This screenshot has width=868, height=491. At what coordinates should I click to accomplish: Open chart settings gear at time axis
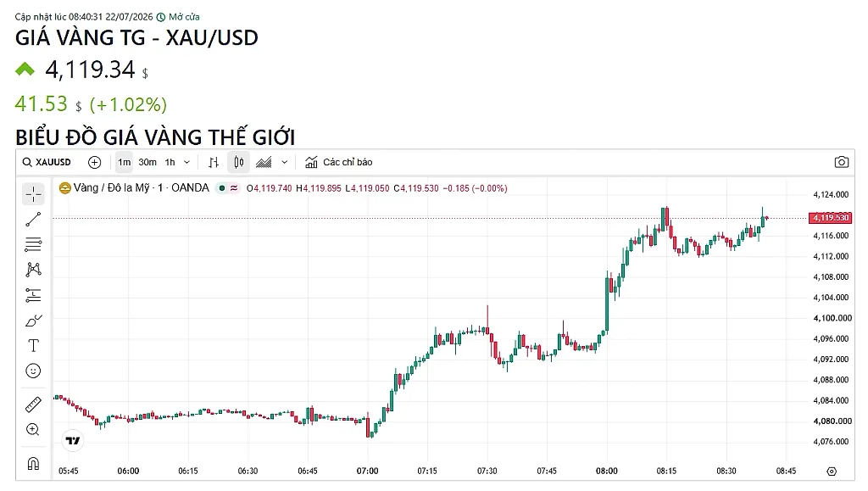coord(832,471)
